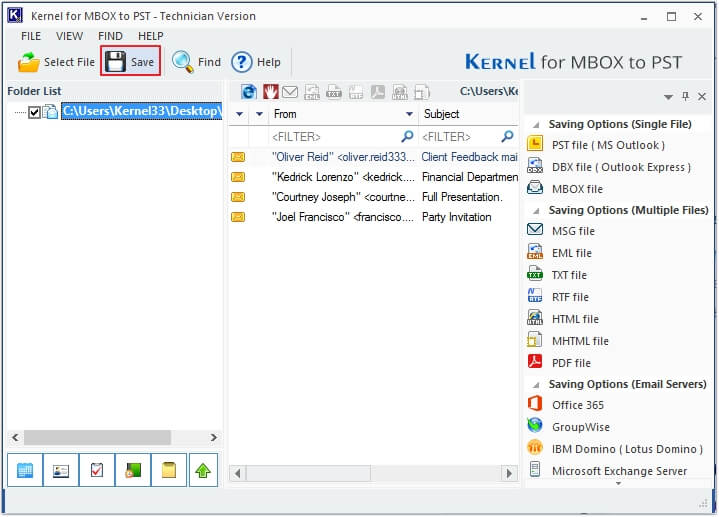Open the FILE menu
This screenshot has width=719, height=517.
tap(31, 36)
